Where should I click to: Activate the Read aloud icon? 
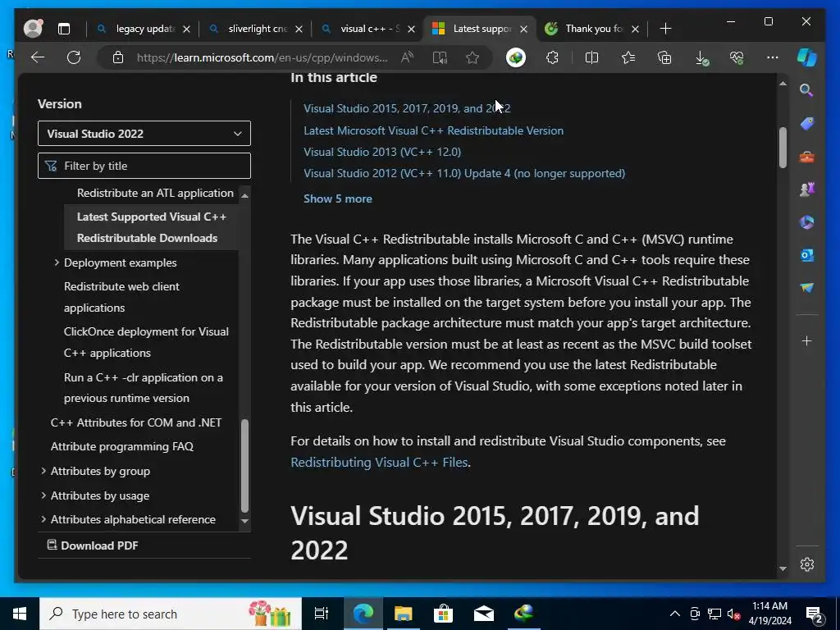[407, 57]
